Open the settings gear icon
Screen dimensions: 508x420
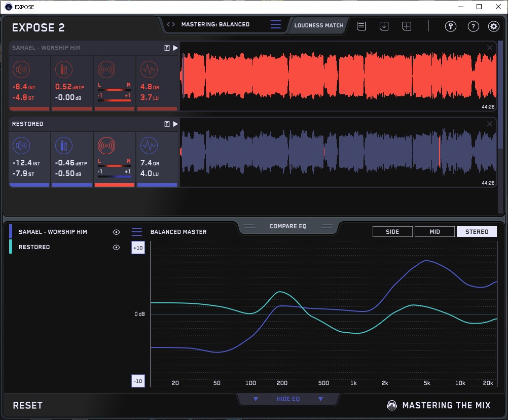(x=493, y=26)
